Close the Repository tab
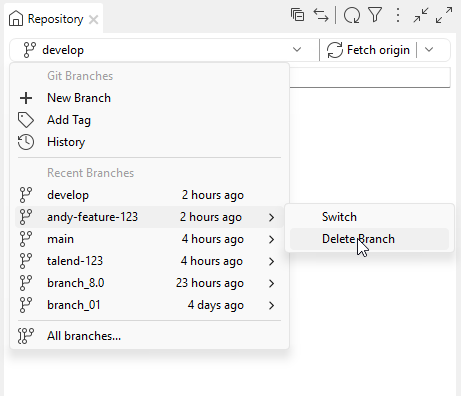Viewport: 461px width, 396px height. pos(94,20)
